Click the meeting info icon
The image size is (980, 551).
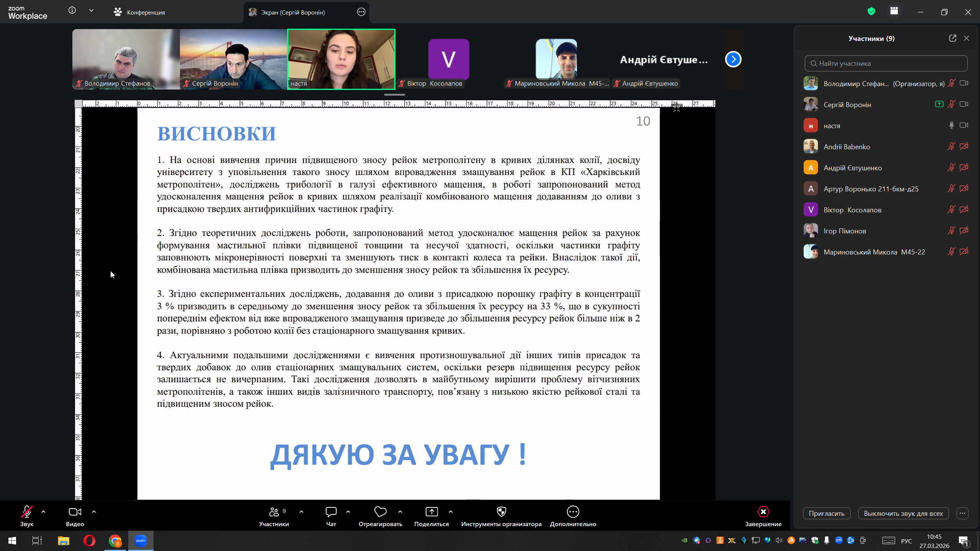point(72,11)
